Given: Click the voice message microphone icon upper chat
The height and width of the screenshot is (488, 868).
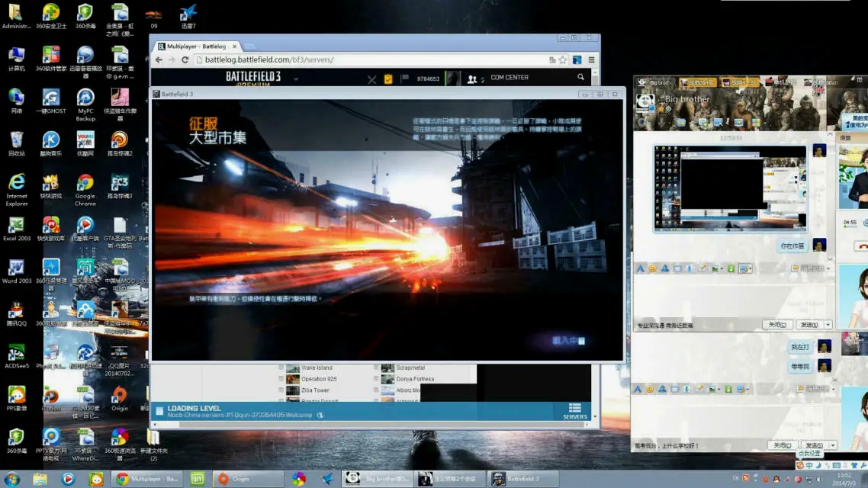Looking at the screenshot, I should [690, 268].
